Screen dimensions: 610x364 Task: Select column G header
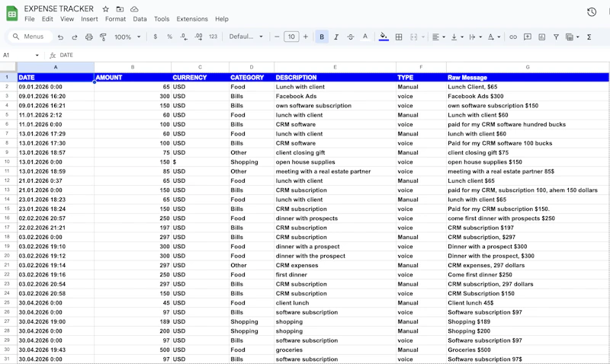tap(528, 67)
